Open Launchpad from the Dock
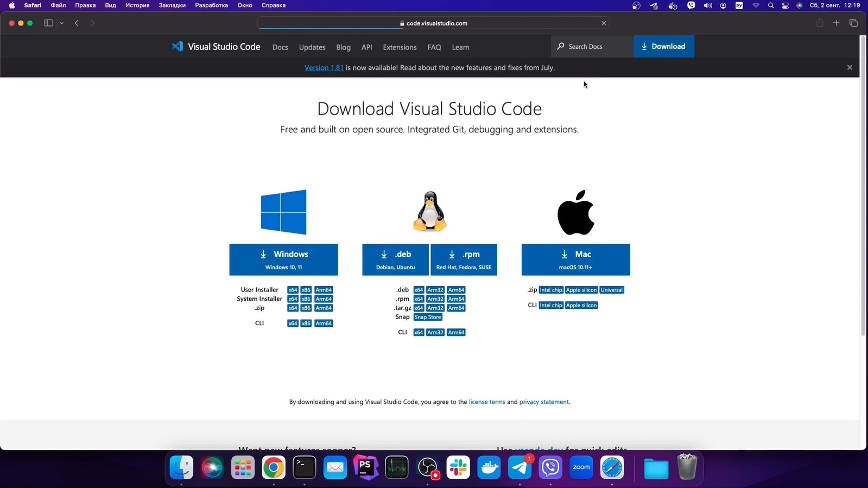The height and width of the screenshot is (488, 868). (x=243, y=467)
